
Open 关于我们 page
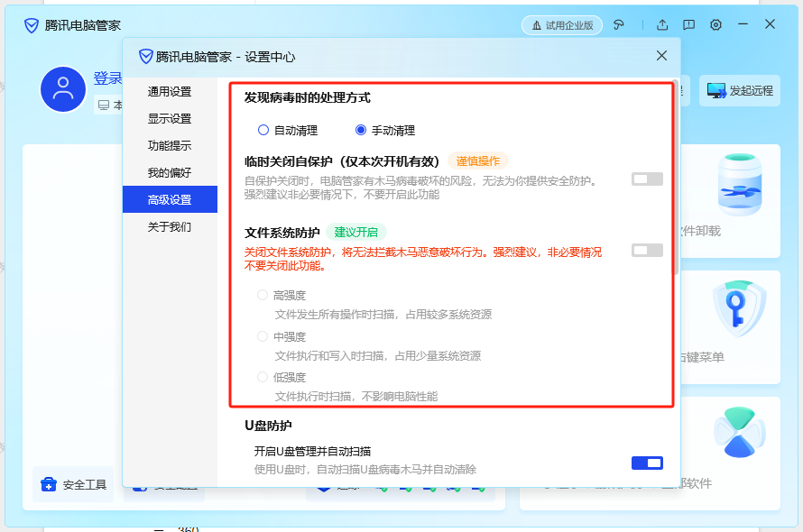tap(170, 226)
